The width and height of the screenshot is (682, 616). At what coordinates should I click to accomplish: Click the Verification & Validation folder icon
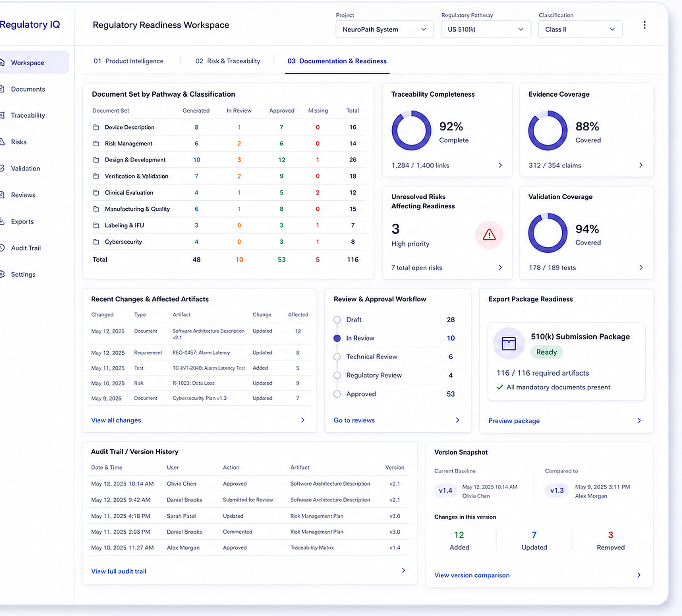pyautogui.click(x=96, y=176)
